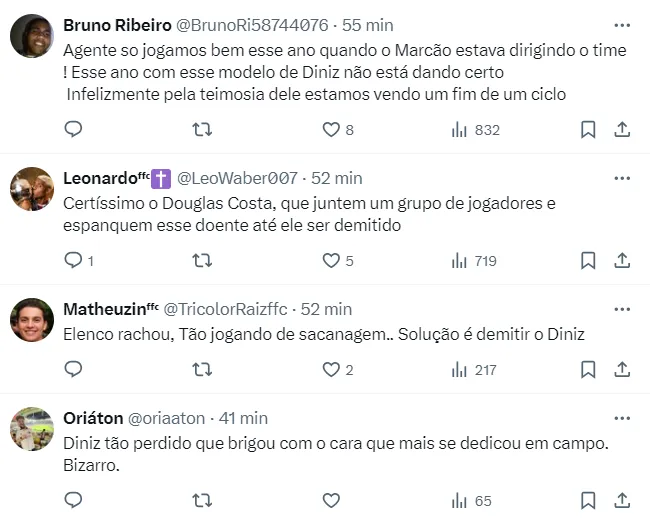Image resolution: width=650 pixels, height=520 pixels.
Task: Repost Bruno Ribeiro's tweet
Action: (x=201, y=129)
